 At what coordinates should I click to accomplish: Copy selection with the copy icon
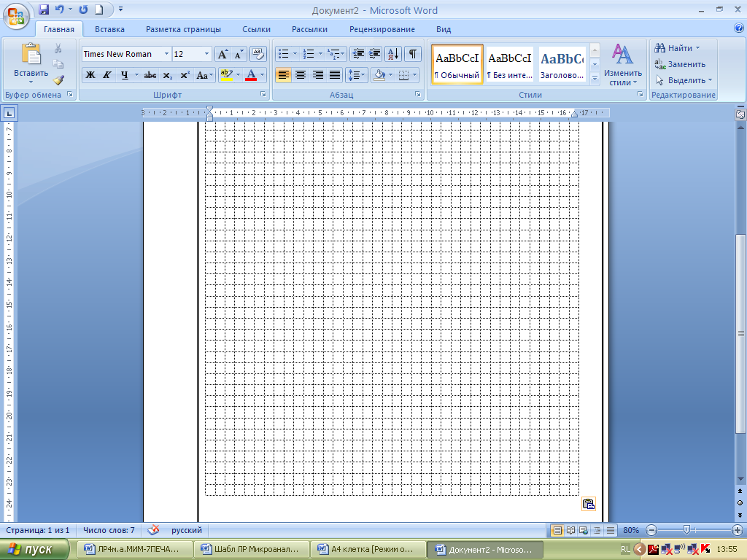tap(58, 64)
